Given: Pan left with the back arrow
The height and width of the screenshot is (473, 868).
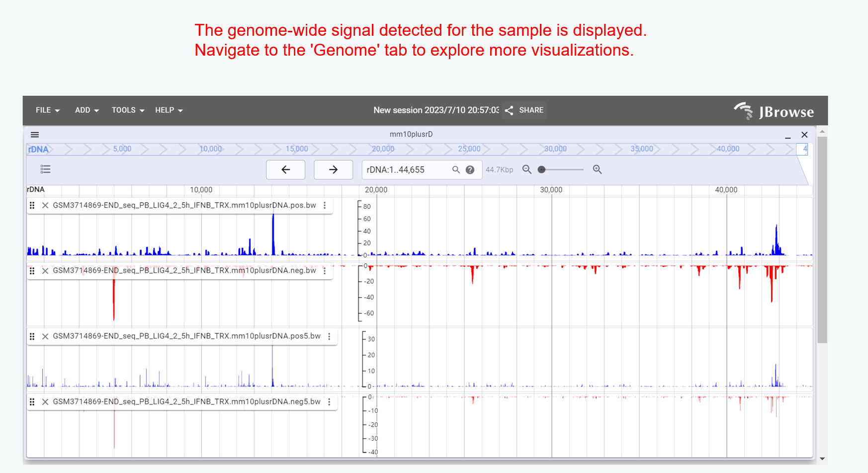Looking at the screenshot, I should click(285, 169).
